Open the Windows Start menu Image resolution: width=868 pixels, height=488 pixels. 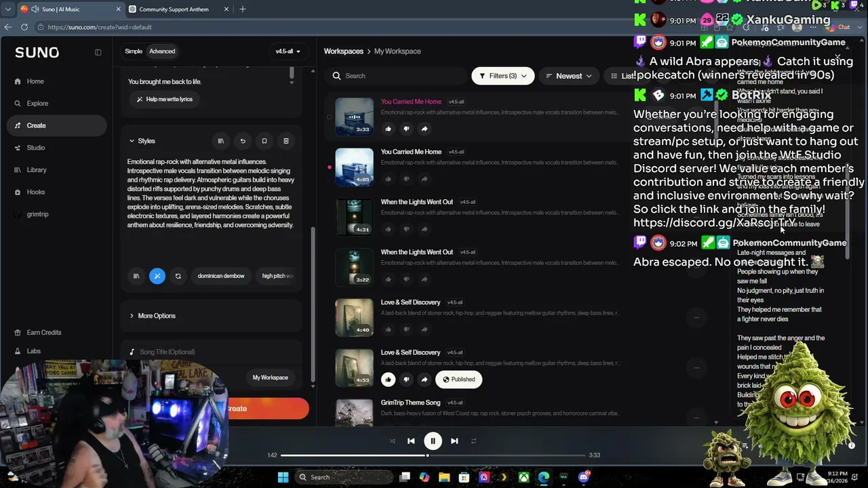coord(283,477)
